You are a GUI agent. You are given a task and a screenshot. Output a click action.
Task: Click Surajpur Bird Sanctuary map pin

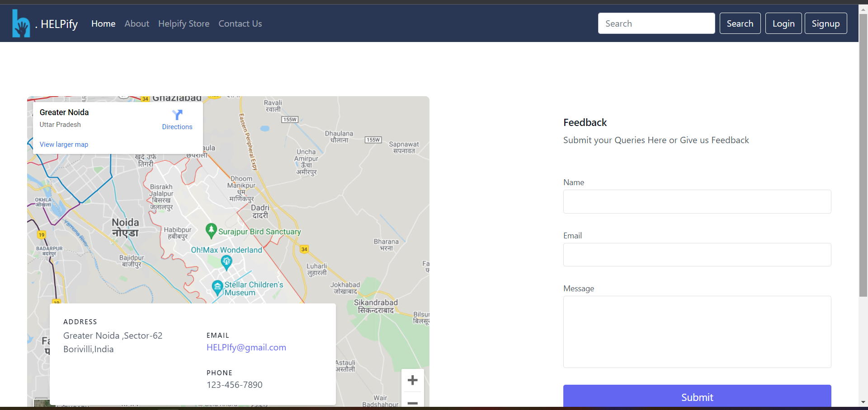click(211, 231)
